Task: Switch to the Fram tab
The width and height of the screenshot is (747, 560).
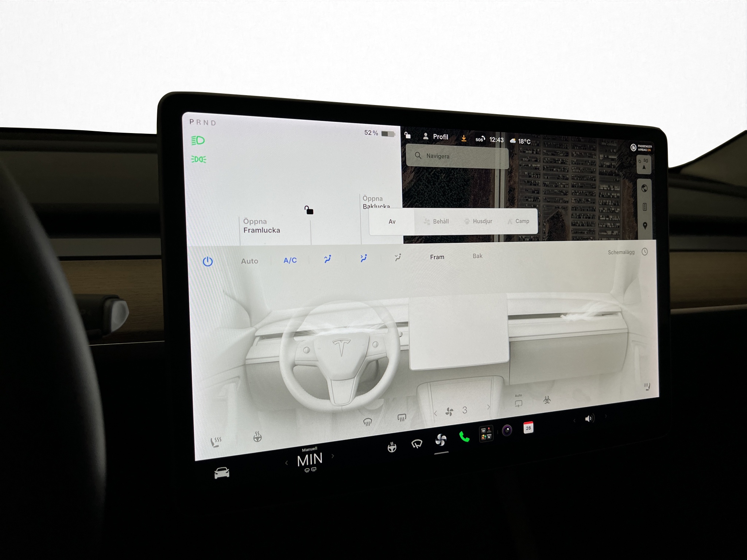Action: point(437,257)
